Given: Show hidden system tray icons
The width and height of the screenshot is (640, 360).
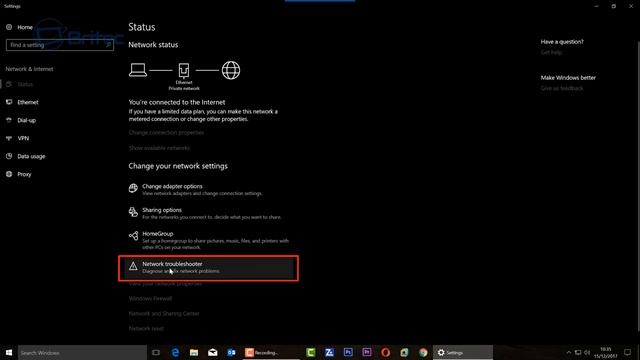Looking at the screenshot, I should click(569, 352).
